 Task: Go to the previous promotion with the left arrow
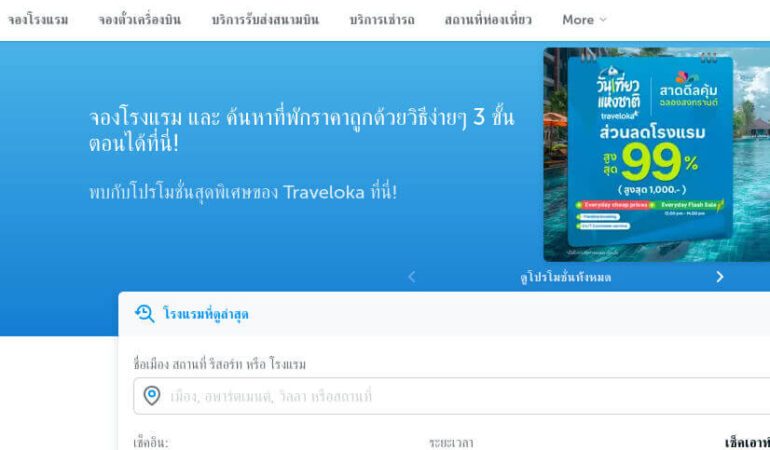point(411,277)
